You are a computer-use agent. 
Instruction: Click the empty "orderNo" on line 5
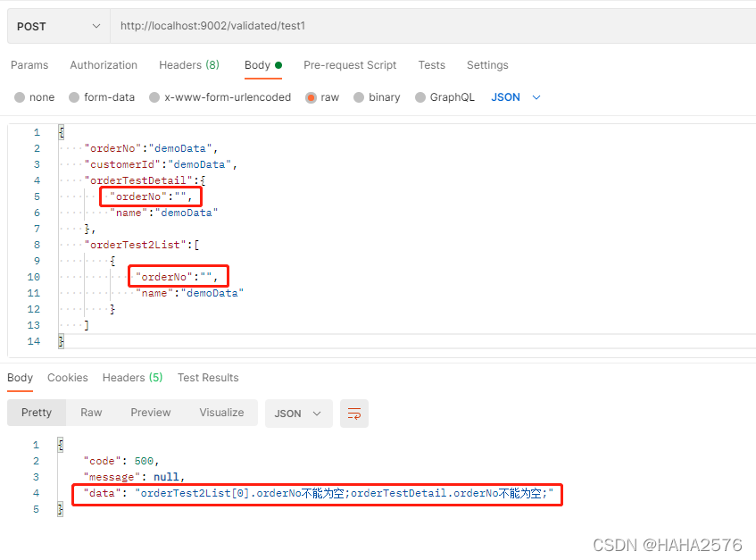click(x=151, y=196)
